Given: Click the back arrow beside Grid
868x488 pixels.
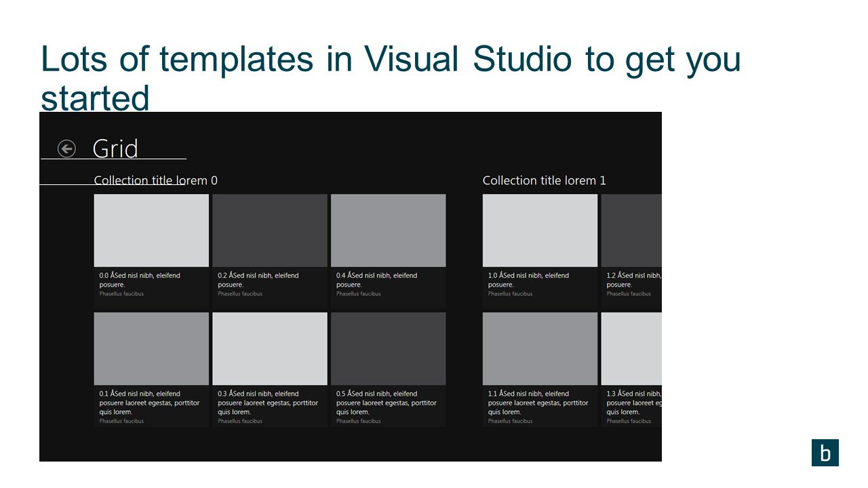Looking at the screenshot, I should (66, 148).
